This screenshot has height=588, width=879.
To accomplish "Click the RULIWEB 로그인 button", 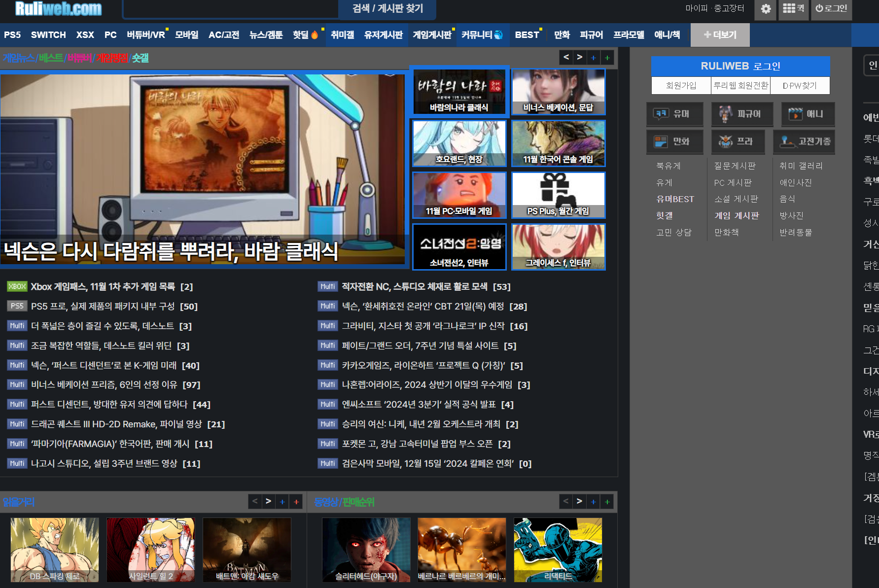I will pos(740,66).
